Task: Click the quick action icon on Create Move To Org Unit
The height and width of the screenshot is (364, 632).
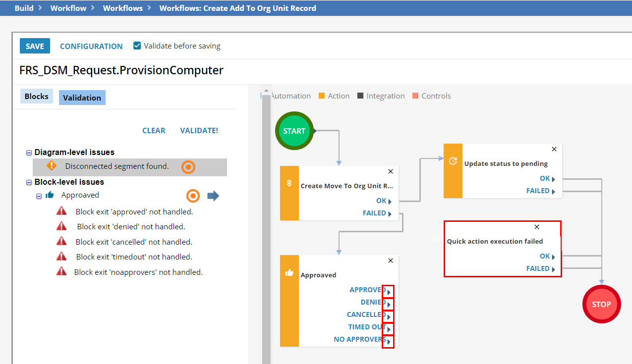Action: (289, 183)
